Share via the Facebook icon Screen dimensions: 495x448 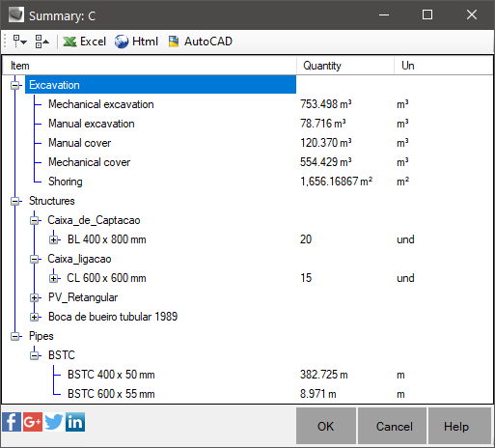(12, 422)
